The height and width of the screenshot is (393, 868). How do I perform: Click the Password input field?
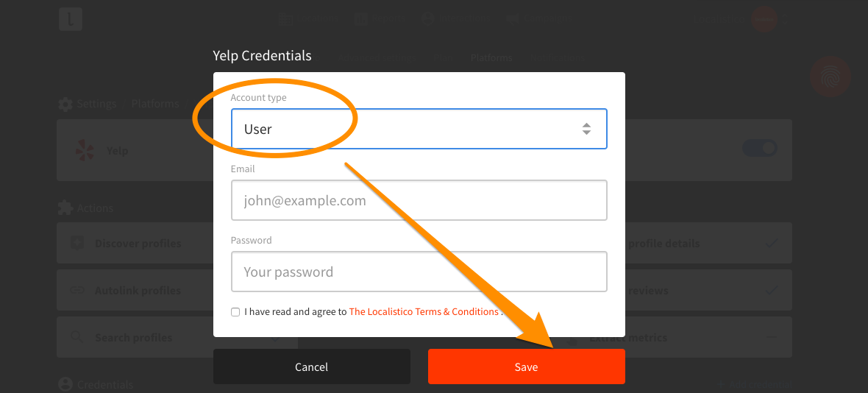419,272
